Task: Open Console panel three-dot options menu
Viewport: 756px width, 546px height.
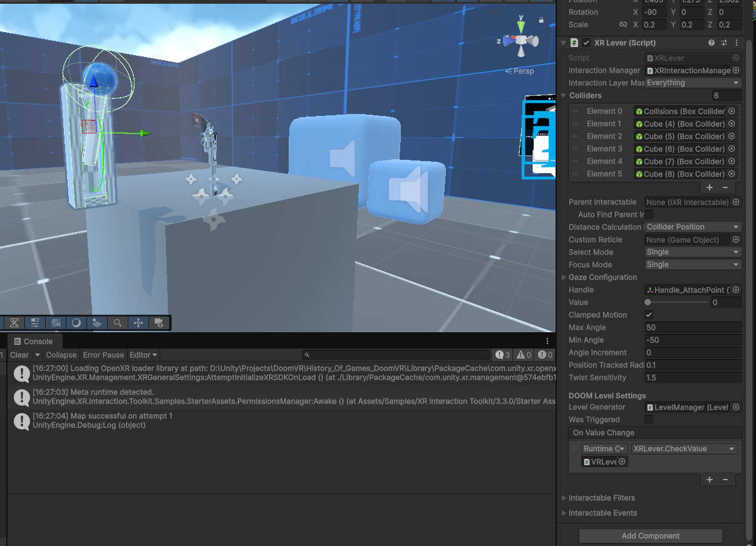Action: tap(547, 341)
